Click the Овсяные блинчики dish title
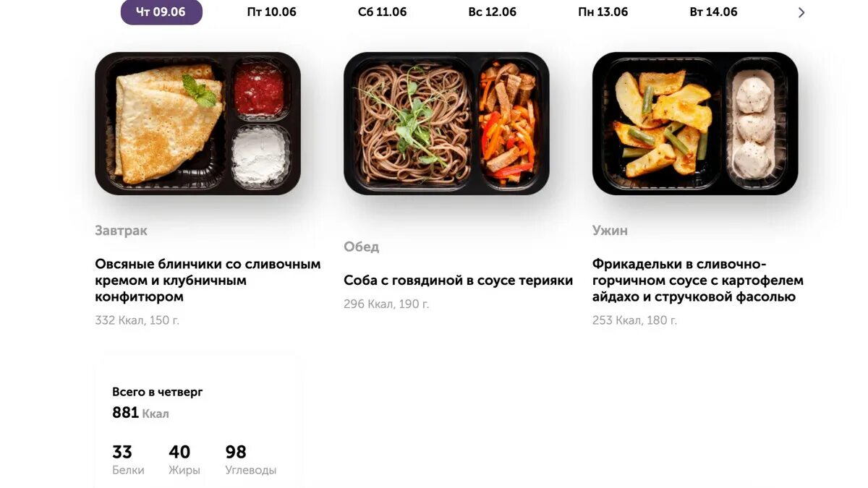The height and width of the screenshot is (488, 868). (208, 281)
